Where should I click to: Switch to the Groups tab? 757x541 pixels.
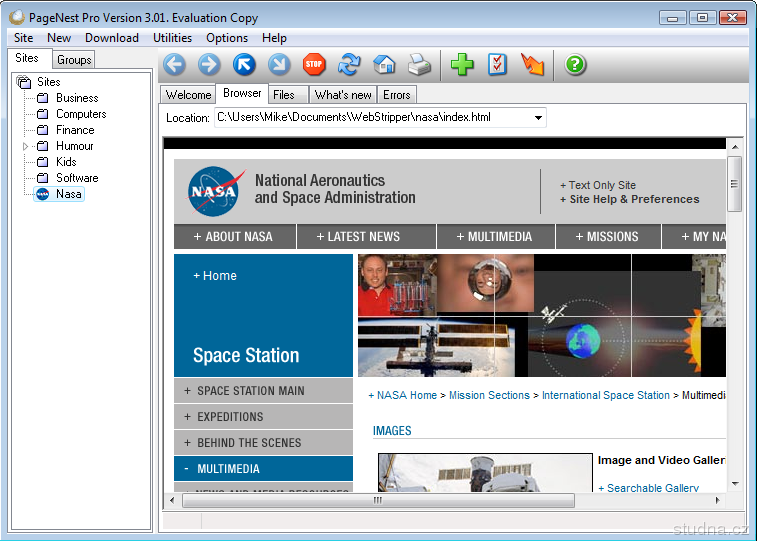click(x=74, y=60)
